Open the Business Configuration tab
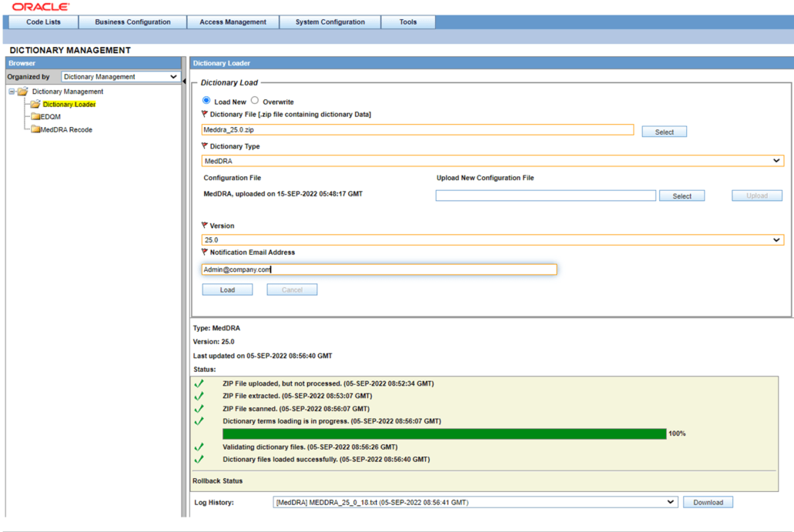 [x=132, y=22]
